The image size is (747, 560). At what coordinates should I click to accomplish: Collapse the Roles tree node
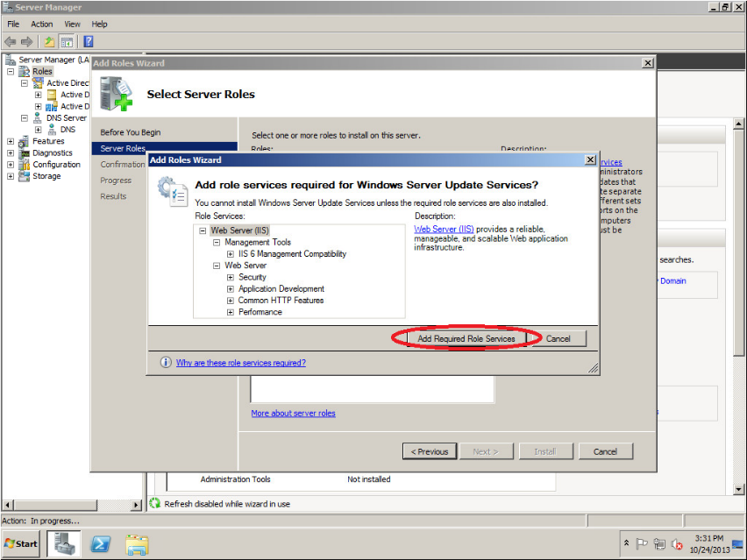pyautogui.click(x=11, y=72)
